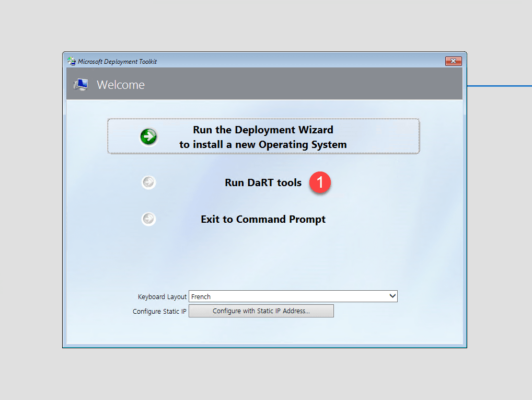
Task: Click Configure with Static IP Address button
Action: pos(261,311)
